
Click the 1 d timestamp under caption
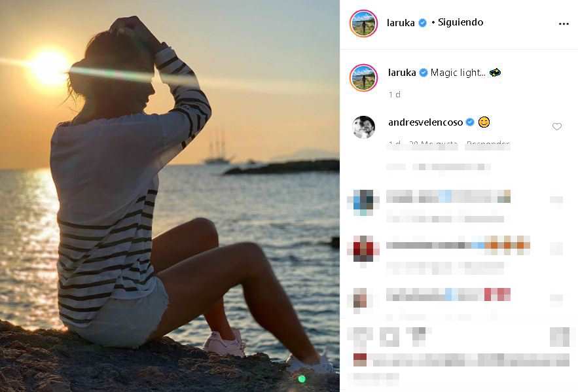coord(395,95)
